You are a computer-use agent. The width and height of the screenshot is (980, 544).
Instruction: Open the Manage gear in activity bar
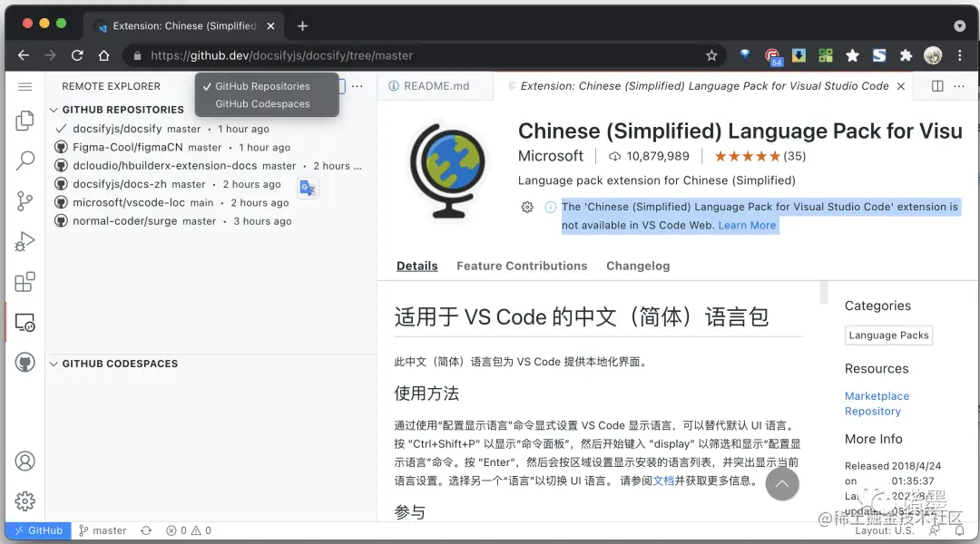tap(25, 501)
